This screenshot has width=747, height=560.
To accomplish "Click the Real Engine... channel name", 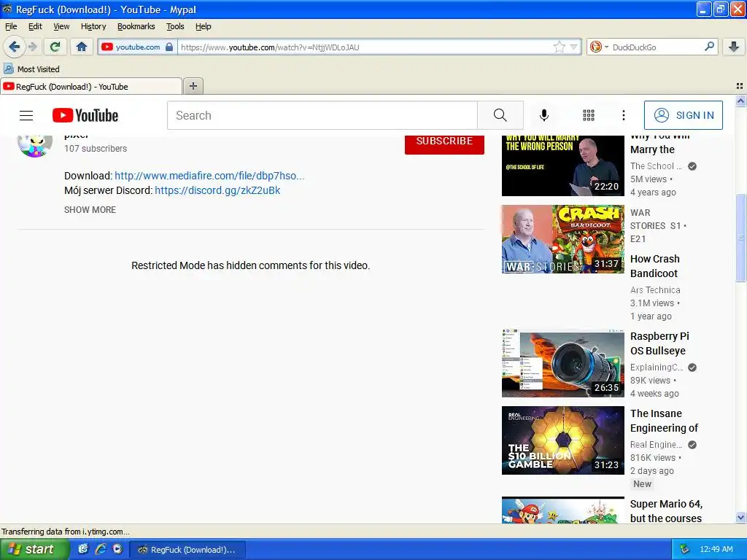I will coord(656,444).
